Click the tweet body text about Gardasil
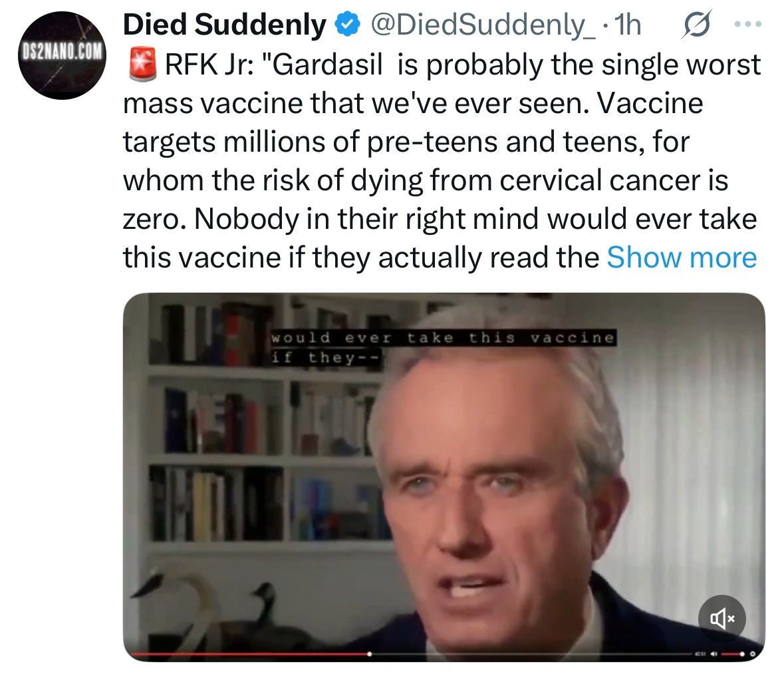This screenshot has width=784, height=676. tap(442, 161)
